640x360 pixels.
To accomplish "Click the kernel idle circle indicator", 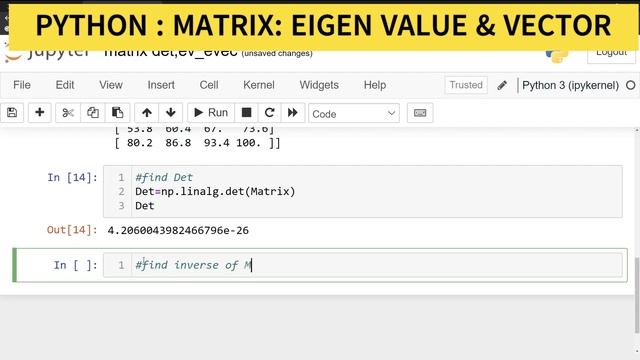I will pyautogui.click(x=631, y=85).
